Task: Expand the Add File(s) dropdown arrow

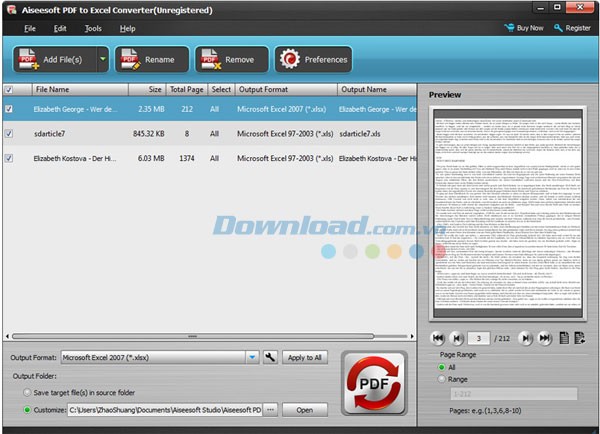Action: pos(103,59)
